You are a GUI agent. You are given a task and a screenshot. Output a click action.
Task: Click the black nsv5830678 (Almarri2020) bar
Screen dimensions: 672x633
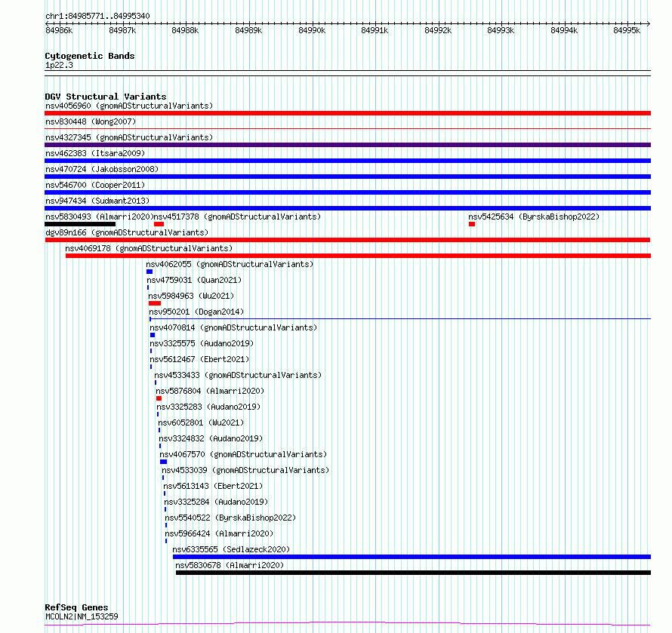[413, 573]
